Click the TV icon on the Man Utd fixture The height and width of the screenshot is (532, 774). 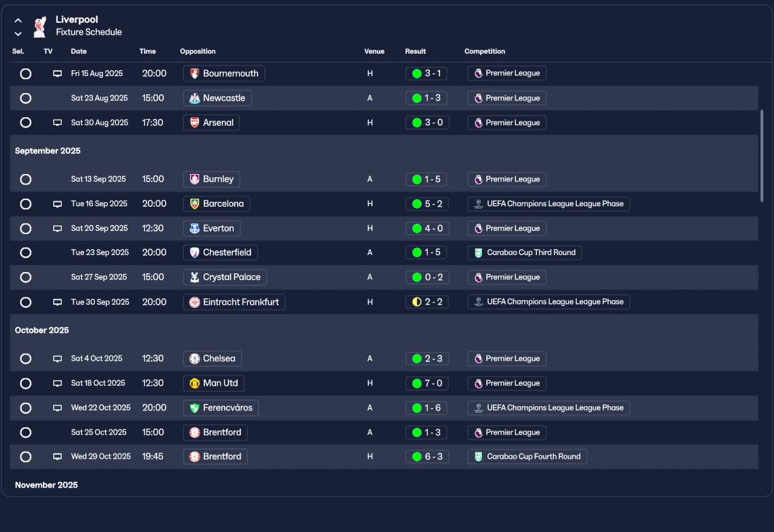coord(57,383)
